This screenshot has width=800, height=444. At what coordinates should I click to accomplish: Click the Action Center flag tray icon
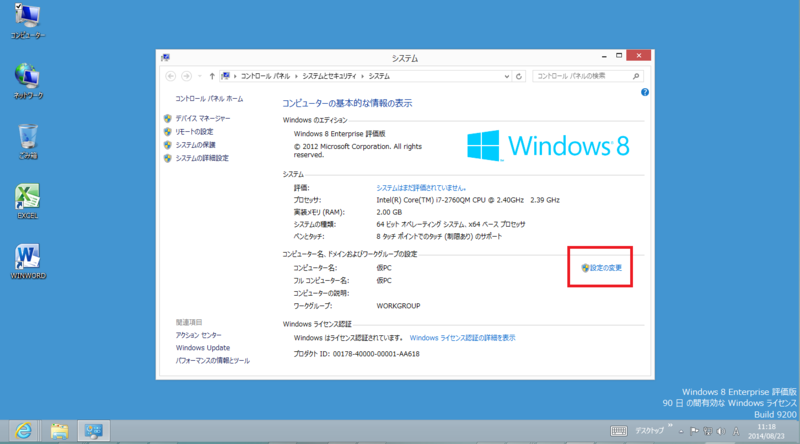click(x=694, y=431)
